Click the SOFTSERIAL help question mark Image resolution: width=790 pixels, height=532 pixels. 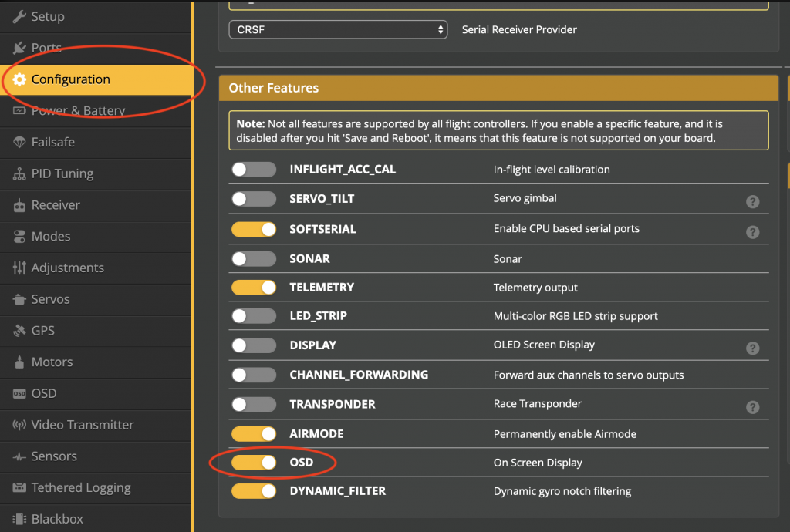[x=753, y=231]
